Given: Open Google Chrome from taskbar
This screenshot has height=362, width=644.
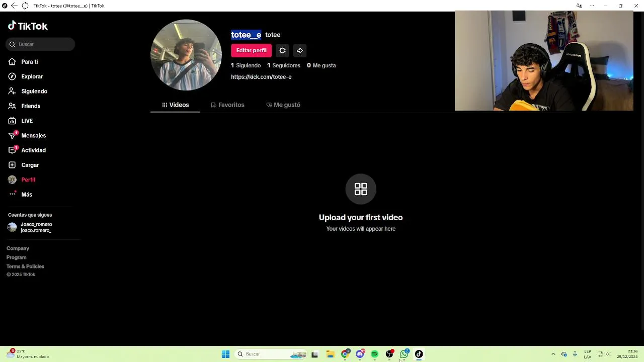Looking at the screenshot, I should click(345, 354).
